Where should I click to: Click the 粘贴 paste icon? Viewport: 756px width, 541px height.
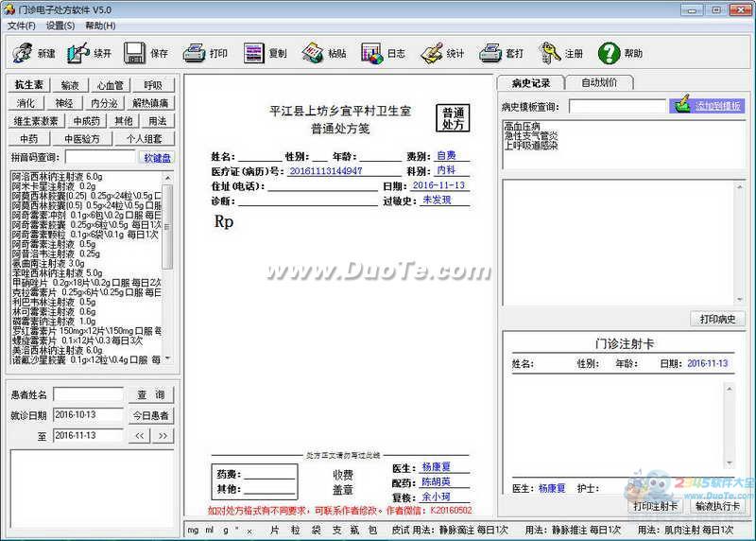[x=313, y=53]
